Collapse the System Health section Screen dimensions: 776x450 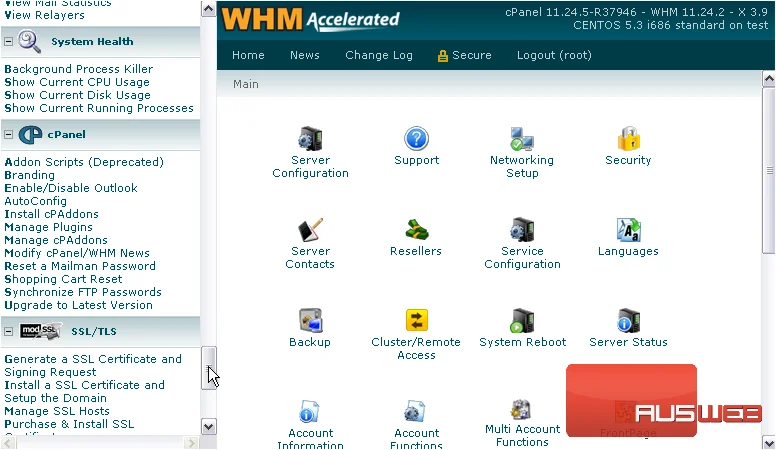(x=8, y=42)
